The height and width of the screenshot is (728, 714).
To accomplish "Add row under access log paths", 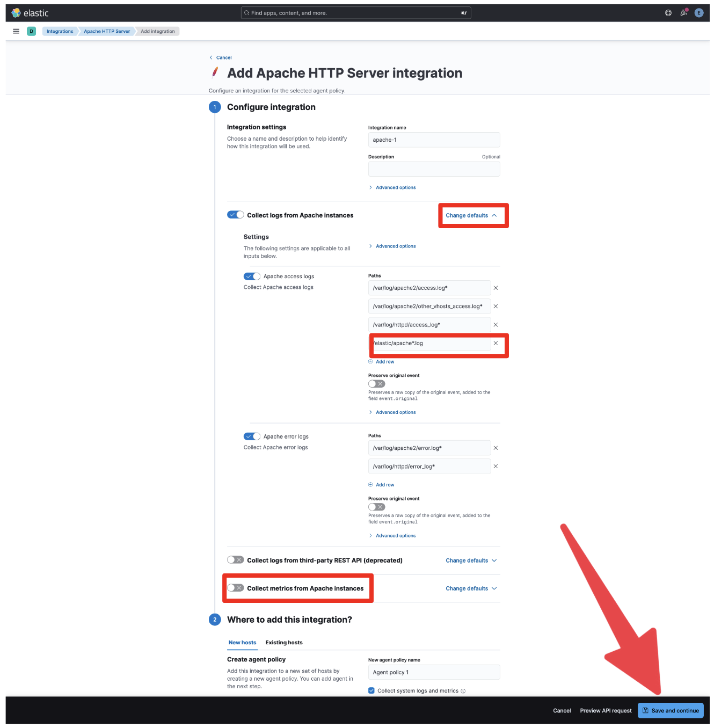I will click(x=382, y=362).
